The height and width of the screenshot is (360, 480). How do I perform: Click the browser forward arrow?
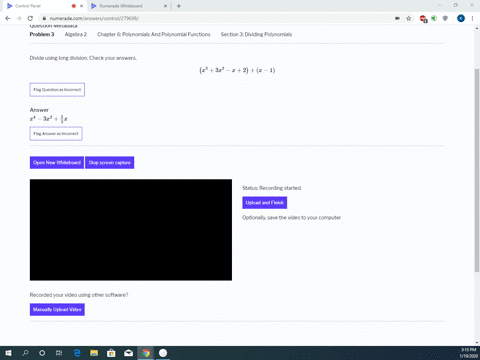pyautogui.click(x=19, y=18)
